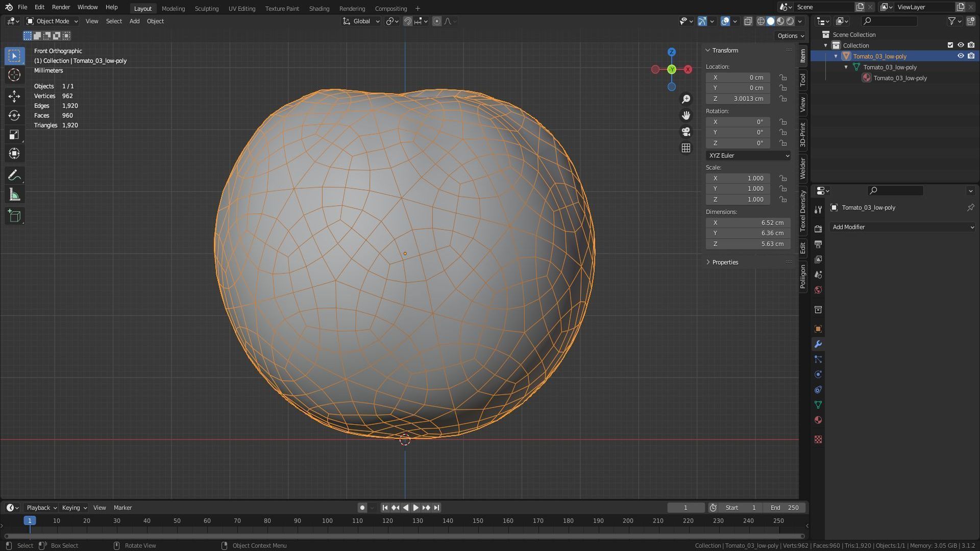The image size is (980, 551).
Task: Switch to UV Editing workspace tab
Action: click(x=242, y=9)
